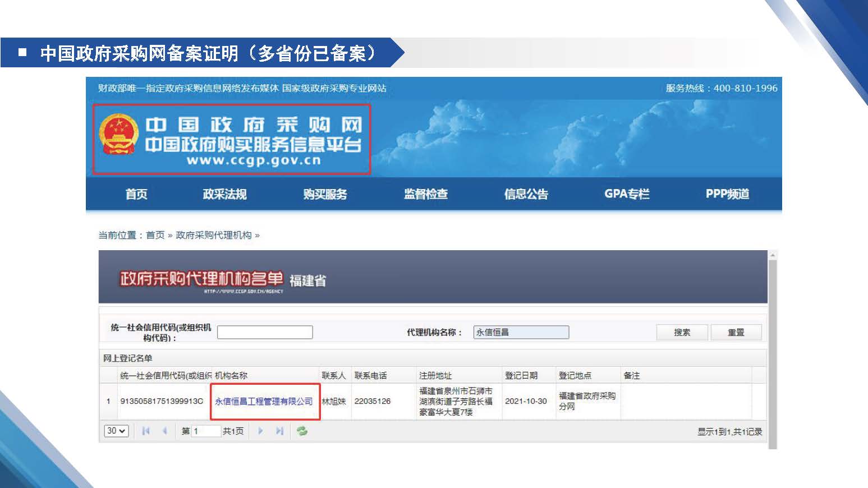This screenshot has height=488, width=868.
Task: Go to previous page arrow icon
Action: (x=164, y=431)
